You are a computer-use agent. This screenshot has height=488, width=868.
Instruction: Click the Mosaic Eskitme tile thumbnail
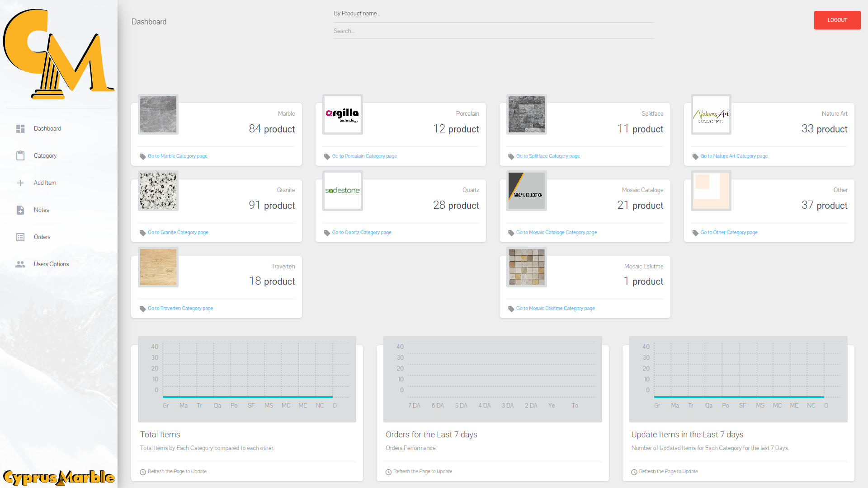[527, 267]
